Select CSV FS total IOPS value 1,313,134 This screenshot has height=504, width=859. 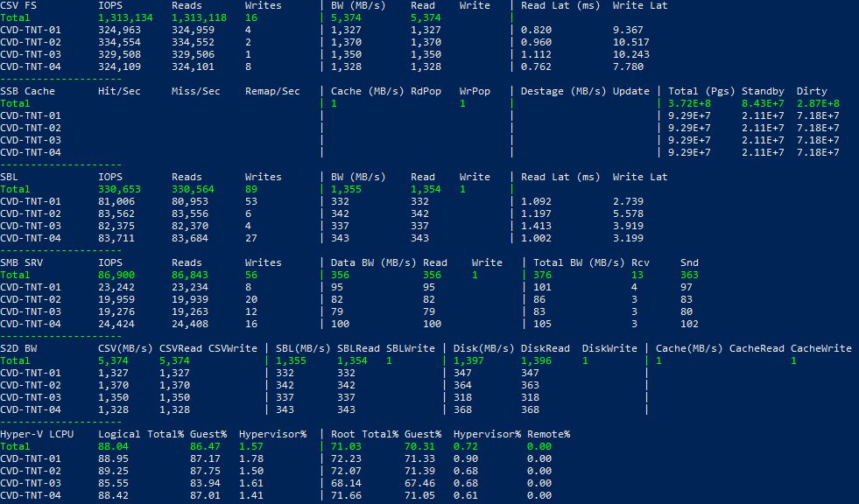pos(125,17)
